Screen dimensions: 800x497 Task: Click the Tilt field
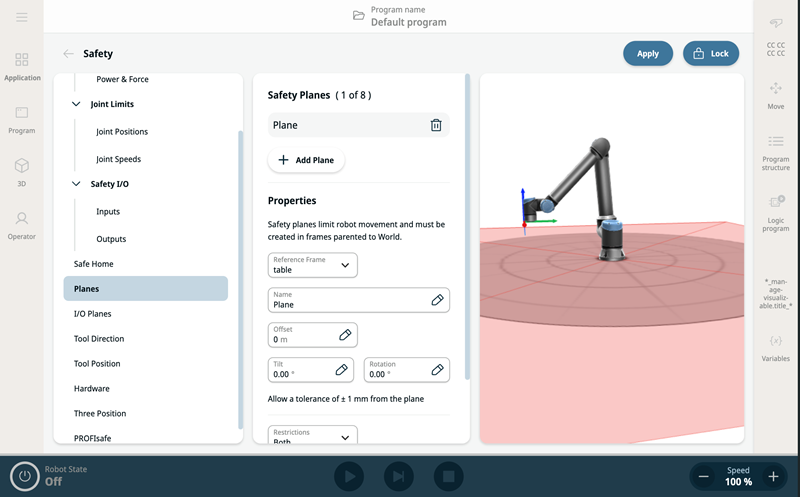point(310,369)
